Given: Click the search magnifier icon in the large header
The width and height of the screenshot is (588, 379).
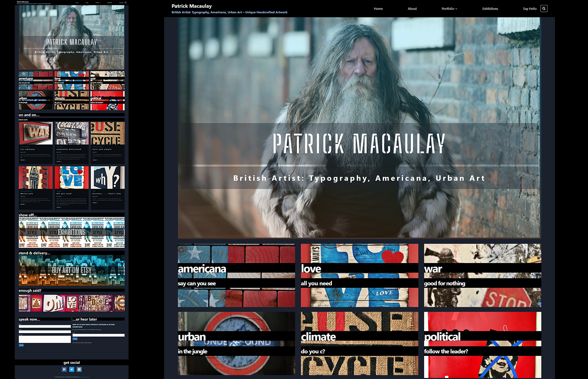Looking at the screenshot, I should [x=544, y=8].
